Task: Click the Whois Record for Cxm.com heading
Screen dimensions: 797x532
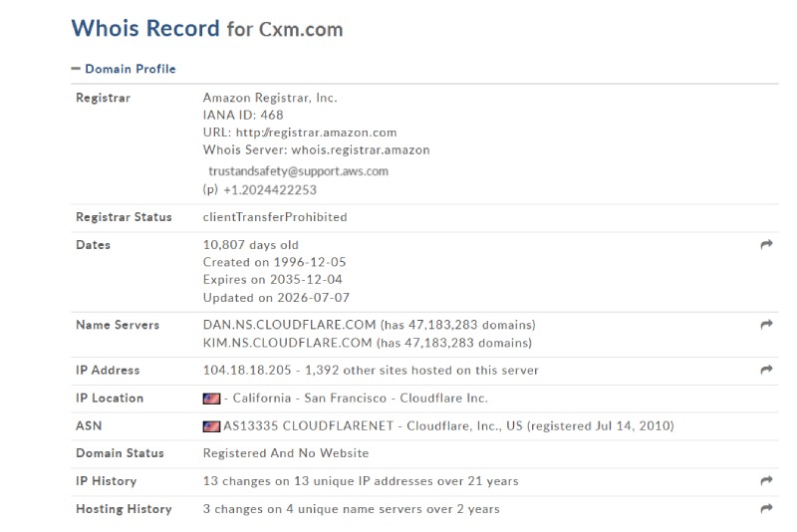Action: [x=207, y=29]
